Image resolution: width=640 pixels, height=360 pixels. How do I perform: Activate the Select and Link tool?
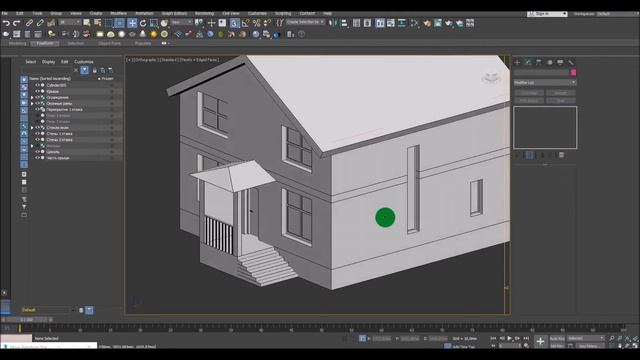coord(29,23)
